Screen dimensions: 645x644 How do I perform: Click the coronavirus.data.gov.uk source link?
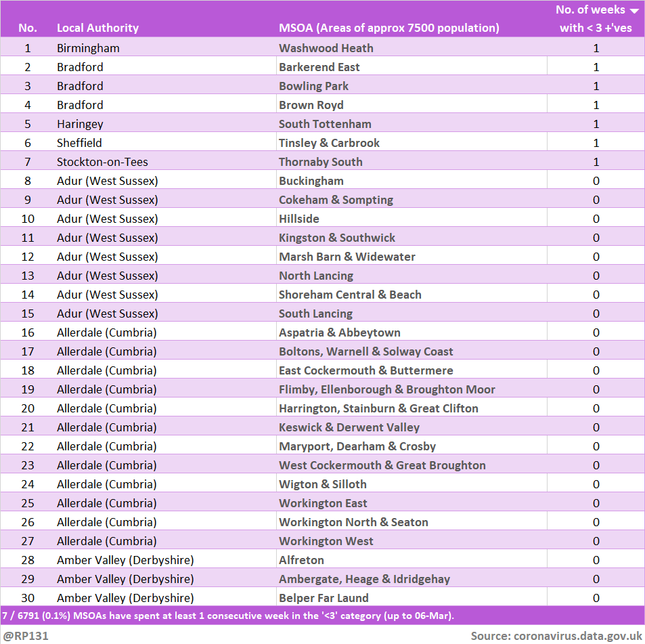(x=577, y=636)
